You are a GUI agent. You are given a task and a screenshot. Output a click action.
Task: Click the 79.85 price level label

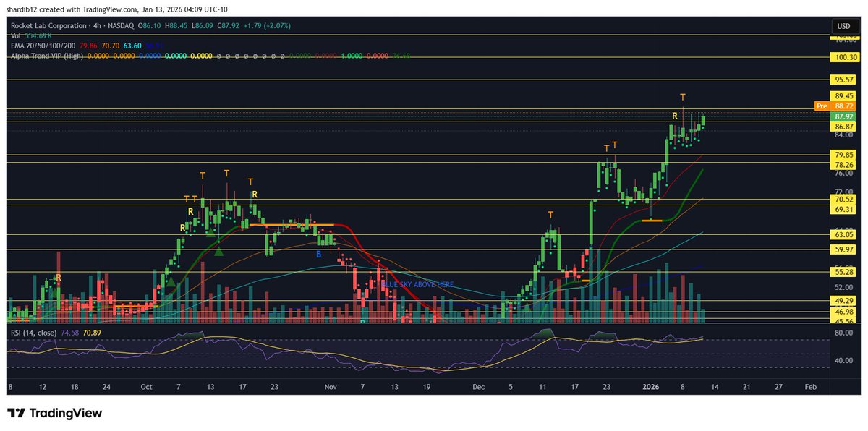(x=844, y=154)
